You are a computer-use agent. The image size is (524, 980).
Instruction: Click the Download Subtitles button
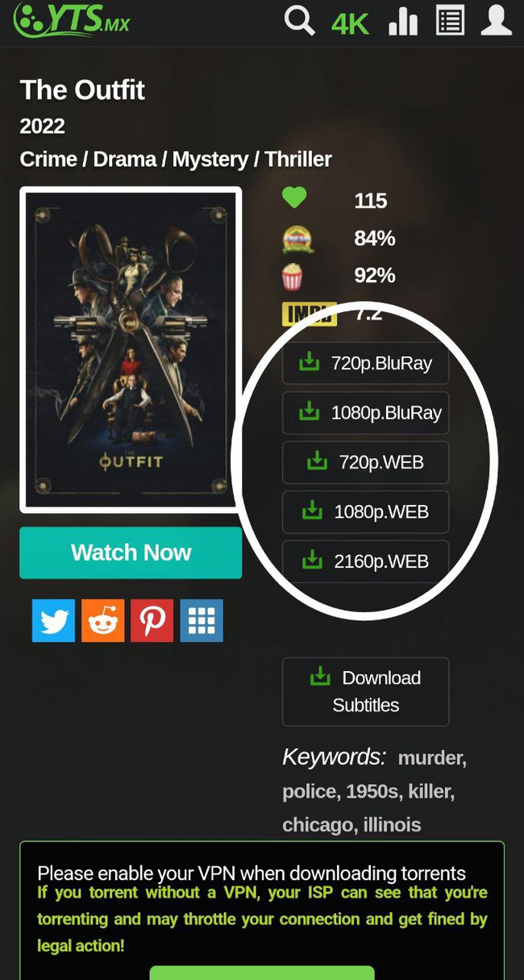pyautogui.click(x=365, y=691)
